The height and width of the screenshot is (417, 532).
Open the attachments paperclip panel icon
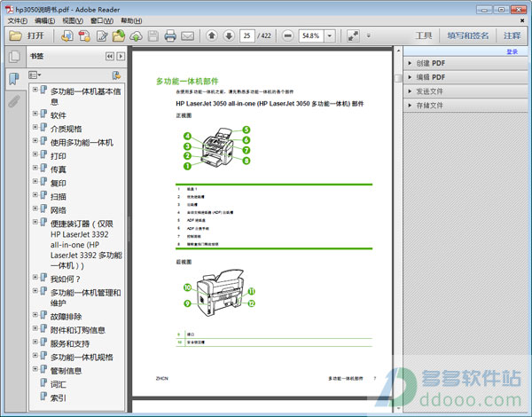click(x=14, y=101)
